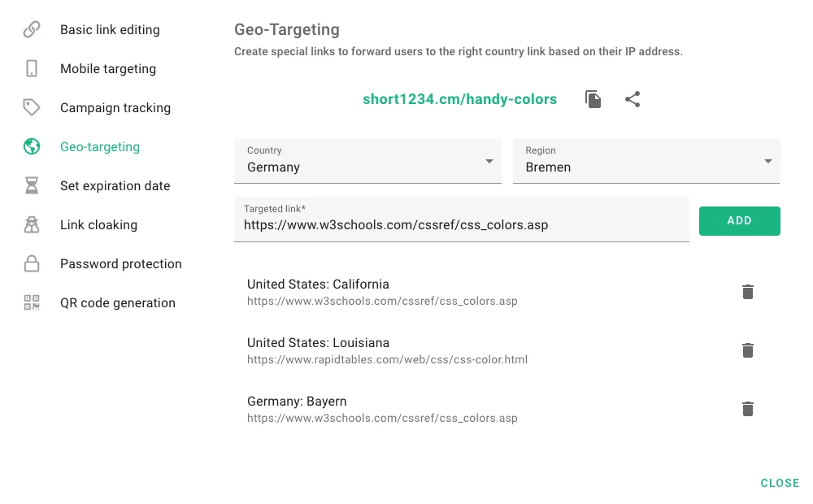Click the chain link icon in sidebar
The width and height of the screenshot is (813, 504).
click(32, 30)
